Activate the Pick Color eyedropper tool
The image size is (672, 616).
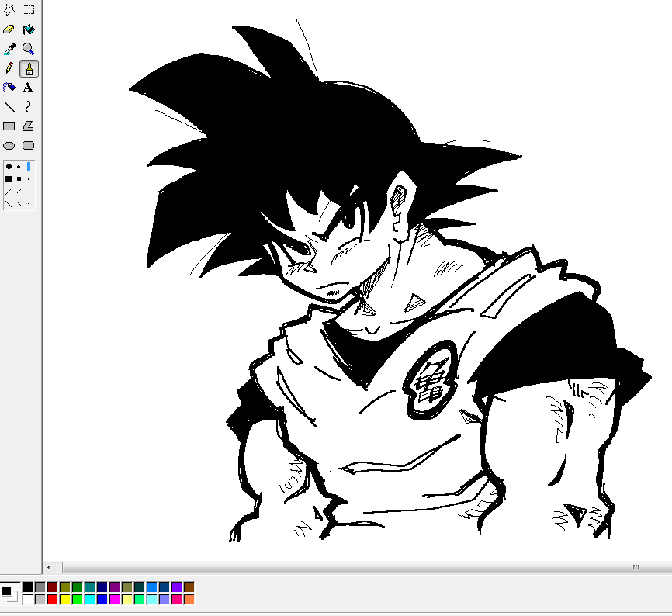point(9,49)
